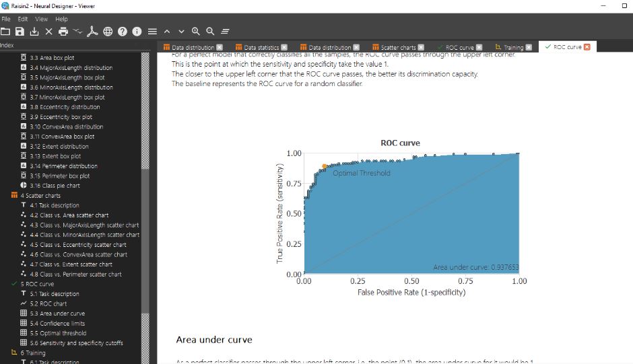Select 3.6 MinorAxisLength distribution item

tap(71, 87)
